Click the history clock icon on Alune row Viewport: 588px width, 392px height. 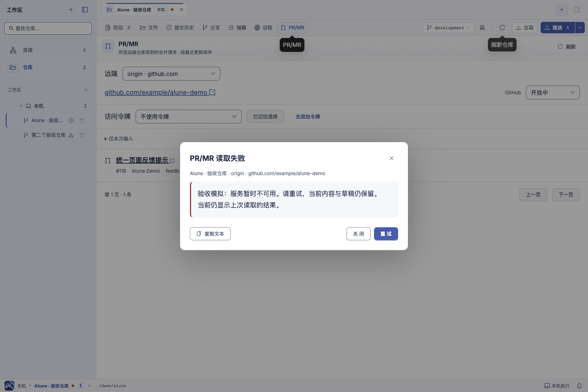[71, 120]
